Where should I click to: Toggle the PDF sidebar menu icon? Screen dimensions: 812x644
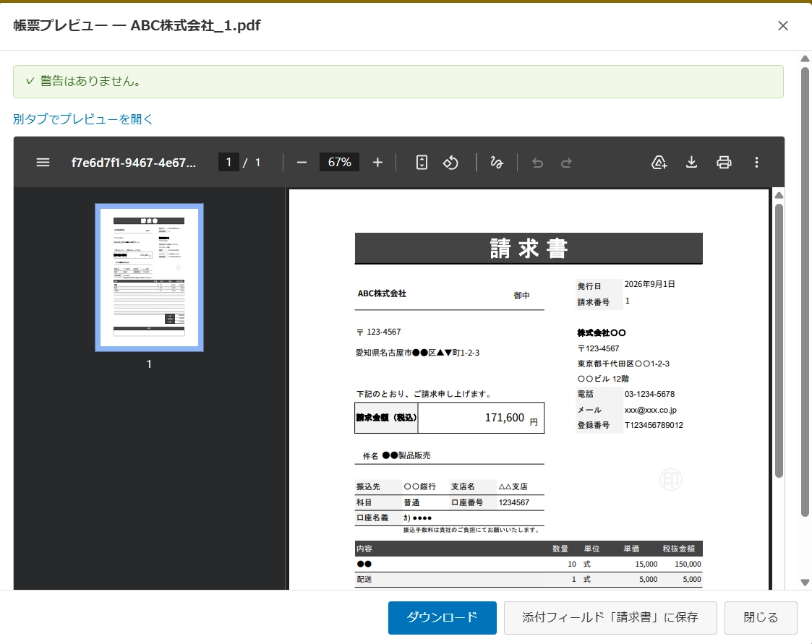coord(43,163)
